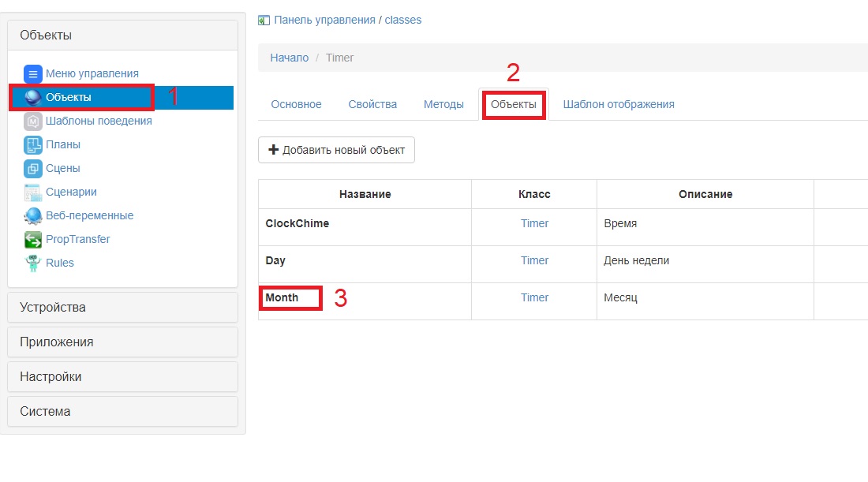Select the Объекты tab
Screen dimensions: 868x482
pyautogui.click(x=514, y=105)
